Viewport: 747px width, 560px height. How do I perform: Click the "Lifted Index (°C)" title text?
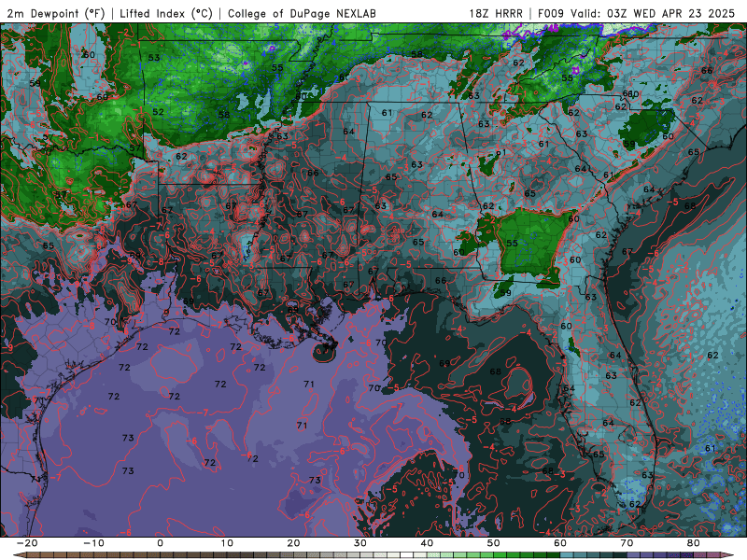pos(166,13)
